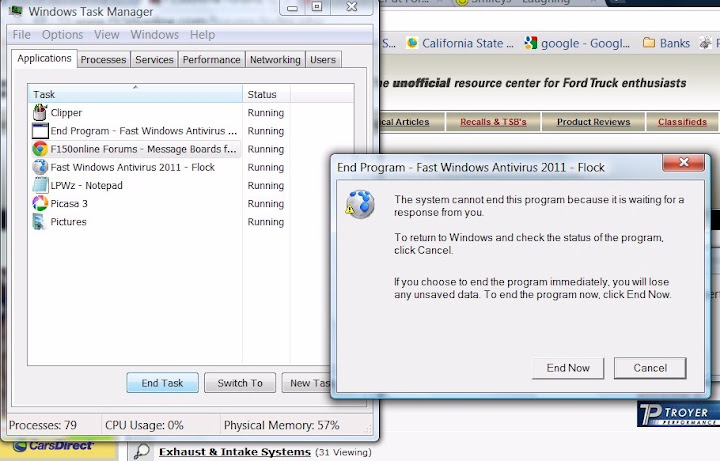Select the Clipper task row
The image size is (720, 461).
(x=136, y=112)
